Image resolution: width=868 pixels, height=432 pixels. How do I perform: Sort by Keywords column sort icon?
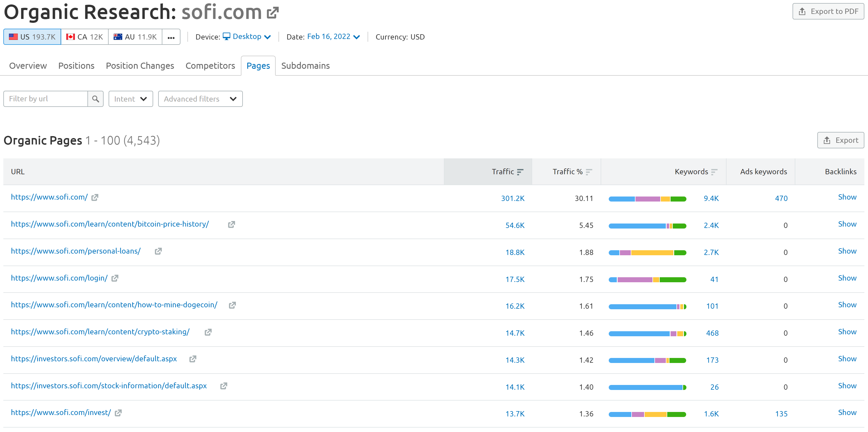click(714, 172)
